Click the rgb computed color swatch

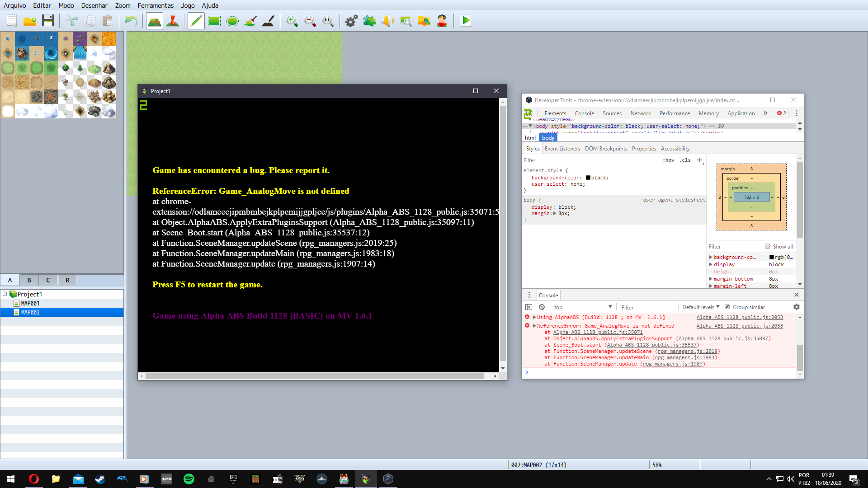(x=772, y=257)
